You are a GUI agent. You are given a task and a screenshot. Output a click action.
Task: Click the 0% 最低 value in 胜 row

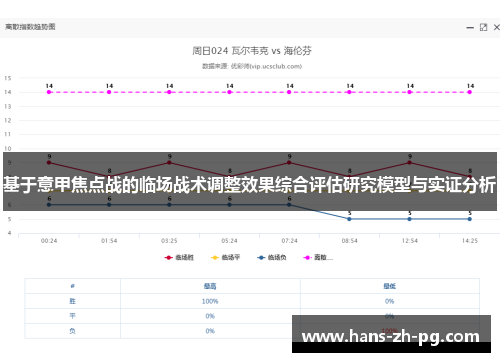pyautogui.click(x=389, y=301)
